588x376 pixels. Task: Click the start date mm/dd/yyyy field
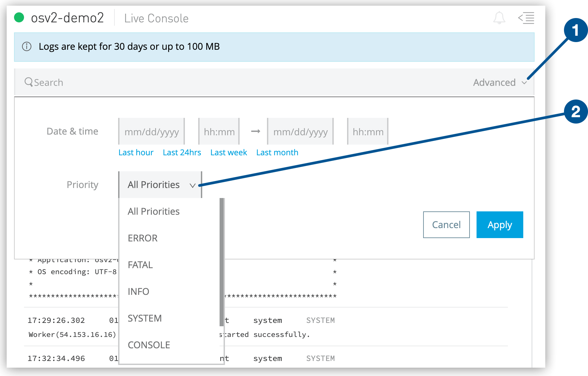(151, 131)
